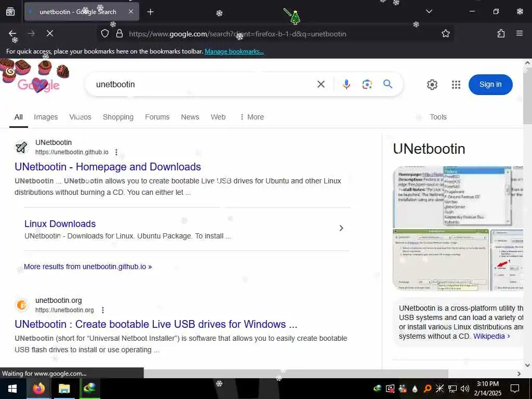Switch to the Web tab

218,117
